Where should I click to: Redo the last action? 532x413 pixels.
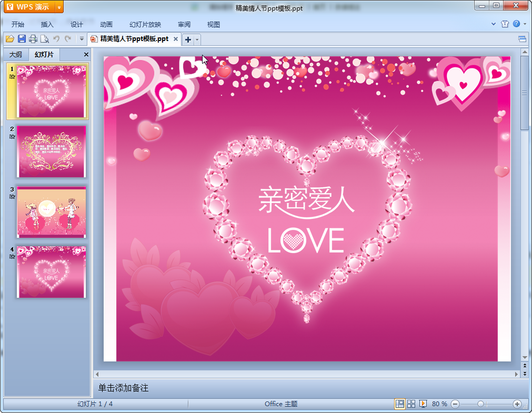point(68,39)
